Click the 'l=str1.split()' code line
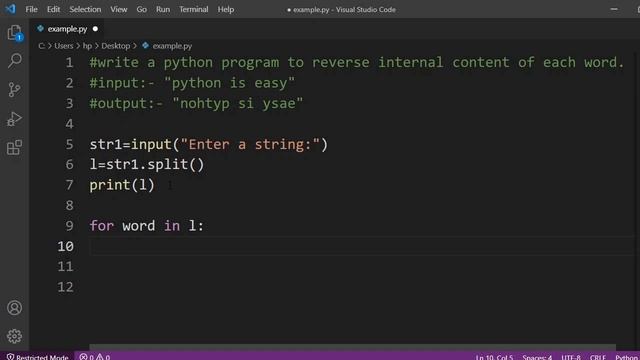Image resolution: width=640 pixels, height=360 pixels. tap(147, 164)
